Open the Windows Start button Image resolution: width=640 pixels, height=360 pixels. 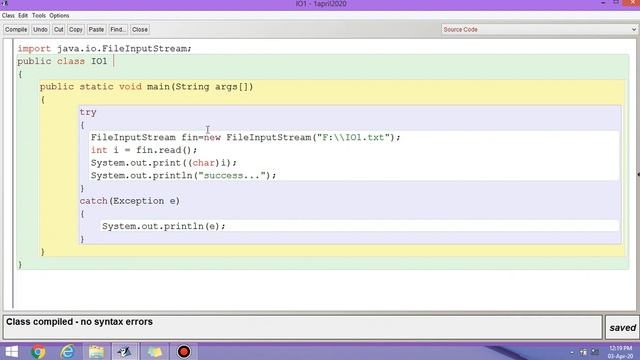pos(12,351)
